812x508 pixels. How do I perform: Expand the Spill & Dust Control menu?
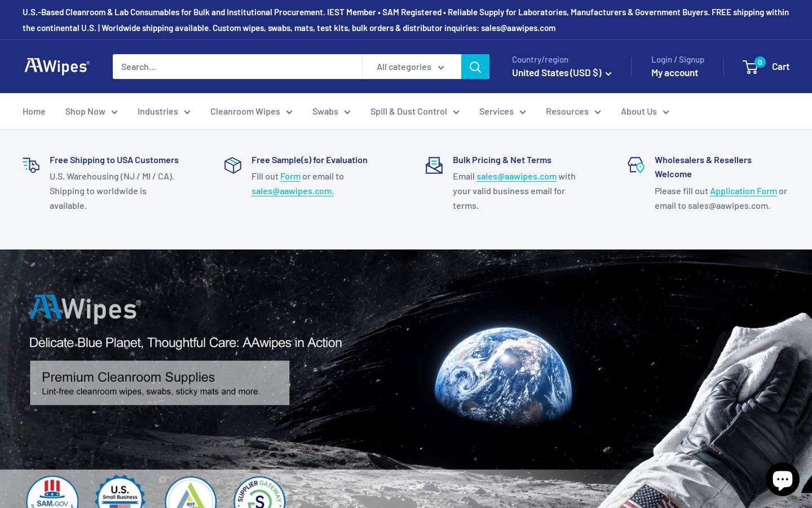pos(415,111)
